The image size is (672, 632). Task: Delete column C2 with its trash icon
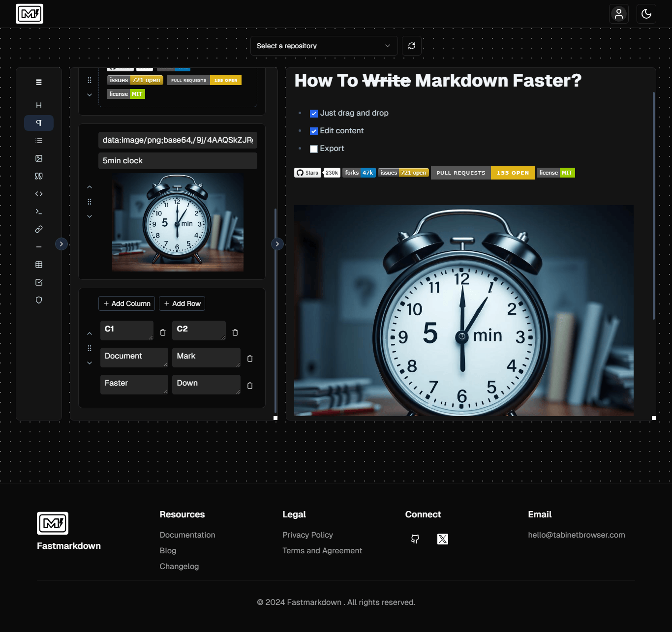tap(235, 332)
